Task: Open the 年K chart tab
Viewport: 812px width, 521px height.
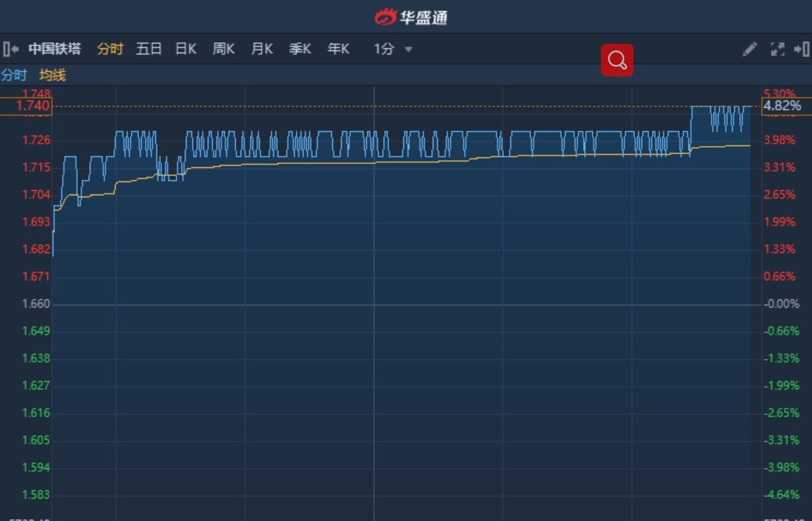Action: [338, 49]
